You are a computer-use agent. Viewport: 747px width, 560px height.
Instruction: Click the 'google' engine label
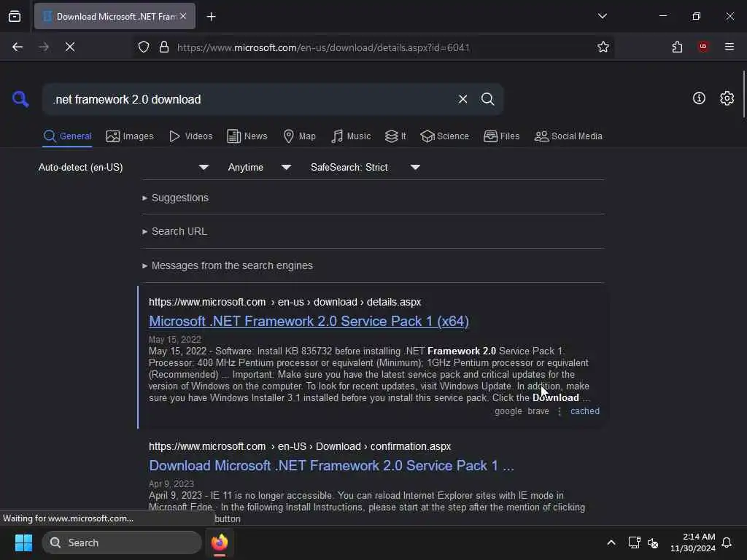point(508,411)
